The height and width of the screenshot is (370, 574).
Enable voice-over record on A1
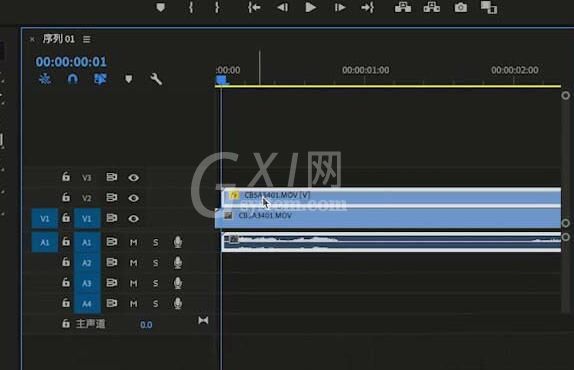(x=178, y=242)
